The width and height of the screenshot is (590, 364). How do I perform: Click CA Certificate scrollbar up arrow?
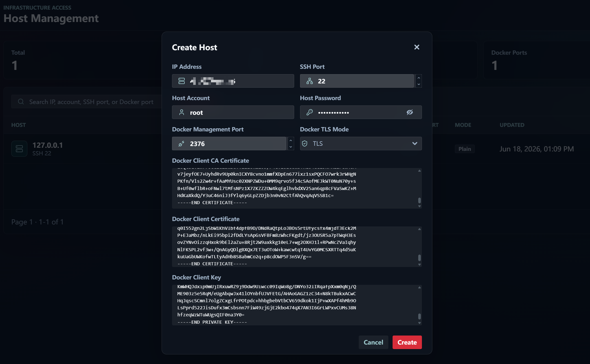pos(419,171)
